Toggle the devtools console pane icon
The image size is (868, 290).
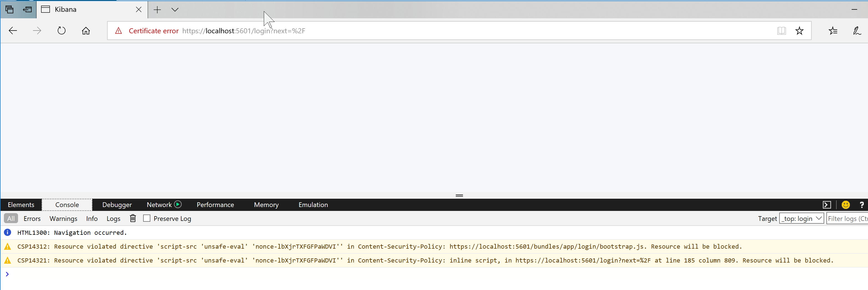827,205
